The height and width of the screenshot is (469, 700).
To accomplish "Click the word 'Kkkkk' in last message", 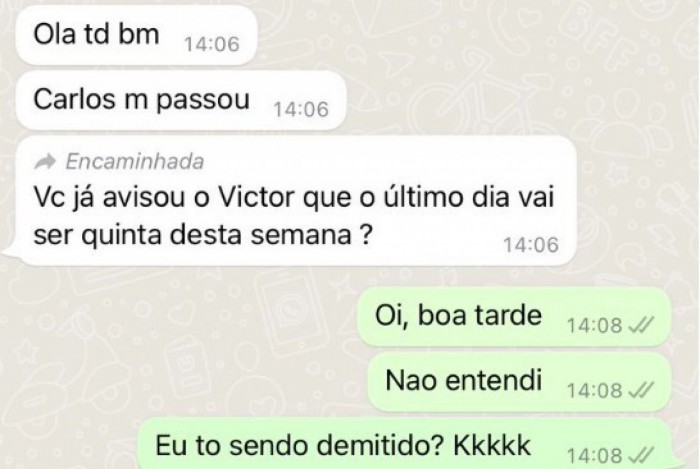I will 492,445.
